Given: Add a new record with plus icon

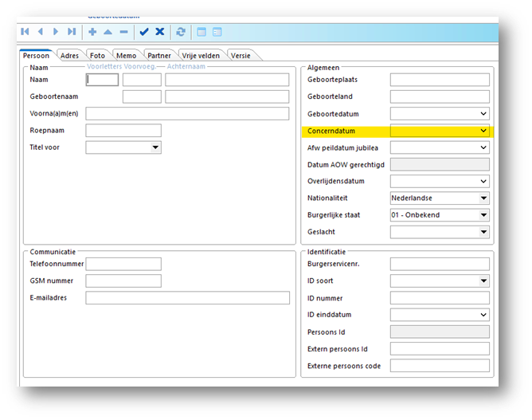Looking at the screenshot, I should [x=92, y=32].
